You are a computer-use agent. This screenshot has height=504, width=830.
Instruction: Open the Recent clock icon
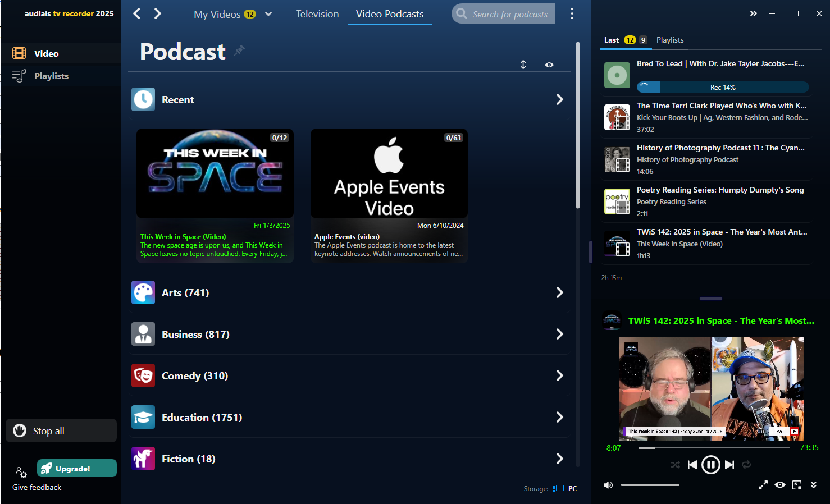coord(143,99)
